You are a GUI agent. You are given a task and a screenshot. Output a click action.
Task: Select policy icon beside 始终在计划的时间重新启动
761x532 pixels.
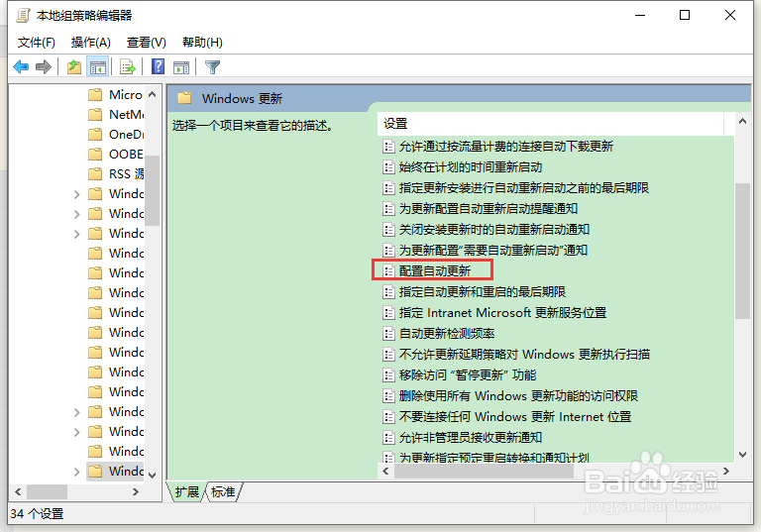click(388, 167)
